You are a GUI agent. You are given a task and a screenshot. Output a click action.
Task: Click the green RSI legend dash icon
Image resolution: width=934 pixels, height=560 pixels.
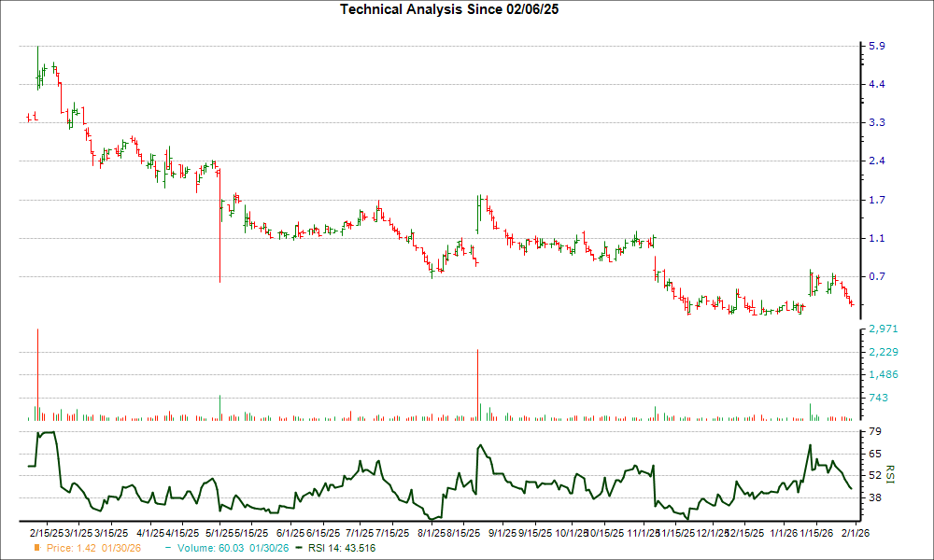pos(297,549)
